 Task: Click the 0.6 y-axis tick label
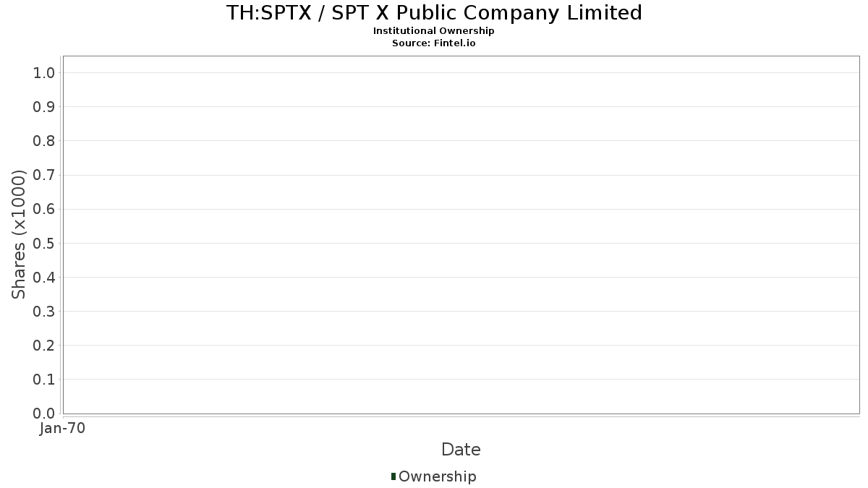(44, 209)
